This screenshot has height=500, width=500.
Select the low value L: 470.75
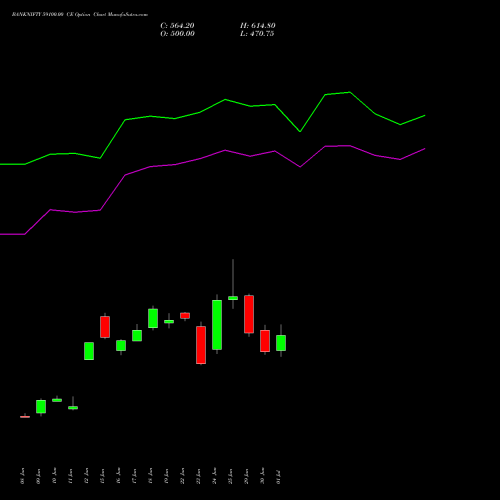point(257,34)
